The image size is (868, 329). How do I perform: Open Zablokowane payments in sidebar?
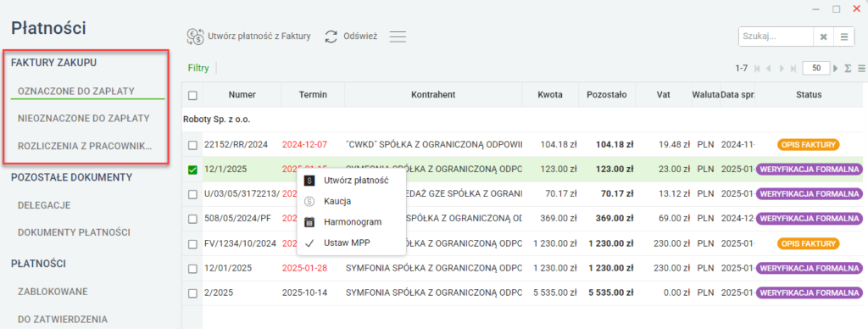[x=53, y=292]
